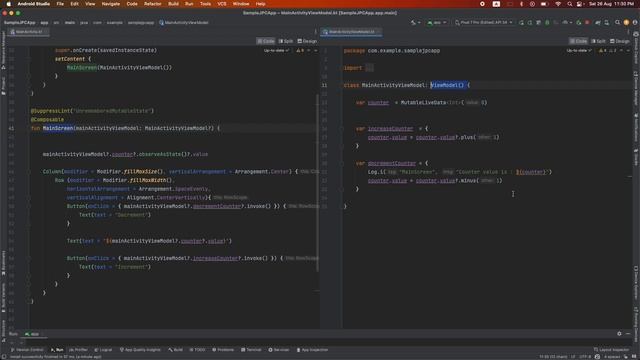The image size is (640, 360).
Task: Click the Up-to-date indicator in left editor
Action: coord(276,51)
